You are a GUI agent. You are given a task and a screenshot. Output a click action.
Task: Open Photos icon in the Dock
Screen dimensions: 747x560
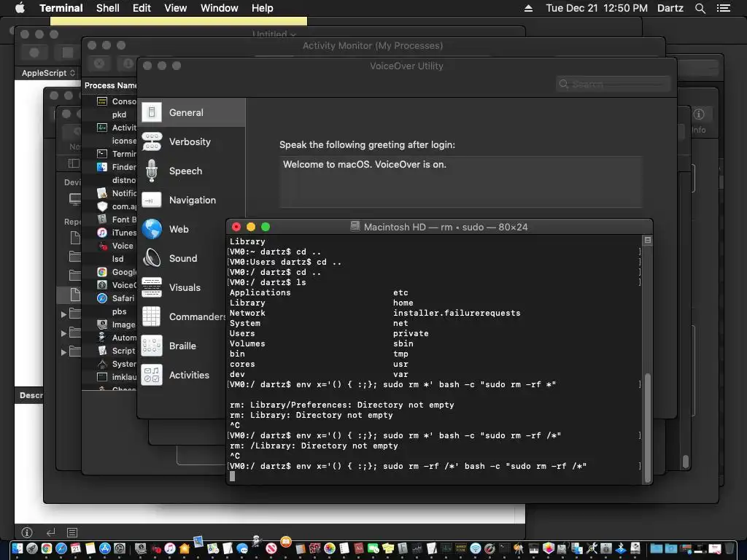coord(330,548)
